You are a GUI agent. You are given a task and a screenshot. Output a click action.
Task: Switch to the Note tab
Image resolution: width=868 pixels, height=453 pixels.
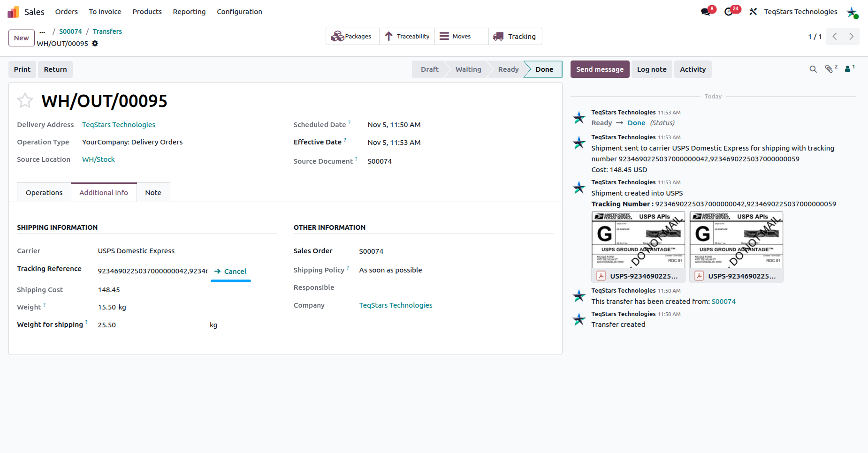[x=153, y=193]
